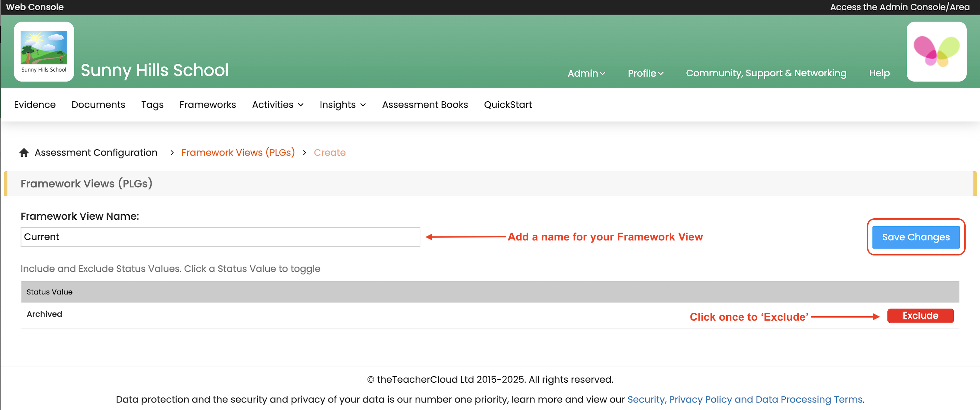
Task: Click Access the Admin Console/Area link
Action: [x=899, y=7]
